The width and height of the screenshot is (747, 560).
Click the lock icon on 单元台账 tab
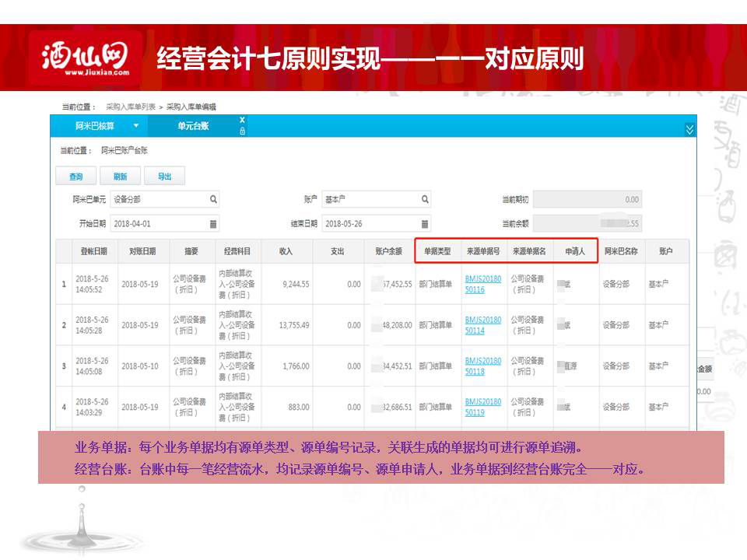tap(242, 131)
